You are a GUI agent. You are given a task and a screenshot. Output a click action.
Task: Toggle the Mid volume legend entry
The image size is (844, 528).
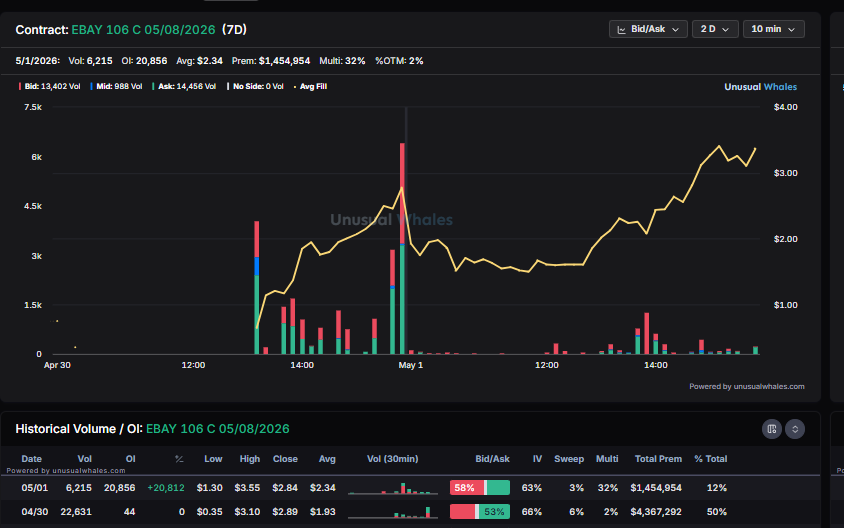pyautogui.click(x=116, y=87)
